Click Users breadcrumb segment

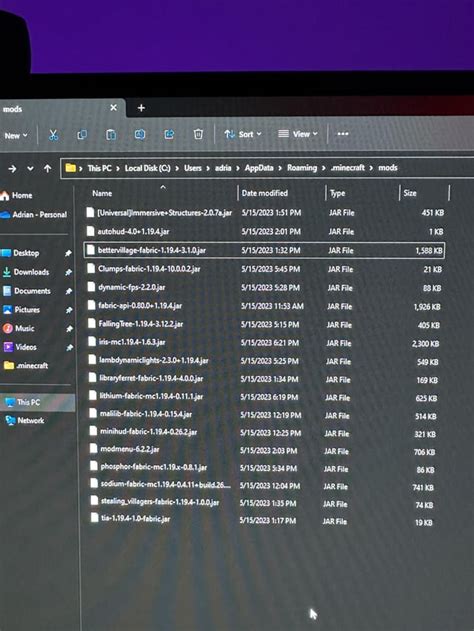click(193, 168)
